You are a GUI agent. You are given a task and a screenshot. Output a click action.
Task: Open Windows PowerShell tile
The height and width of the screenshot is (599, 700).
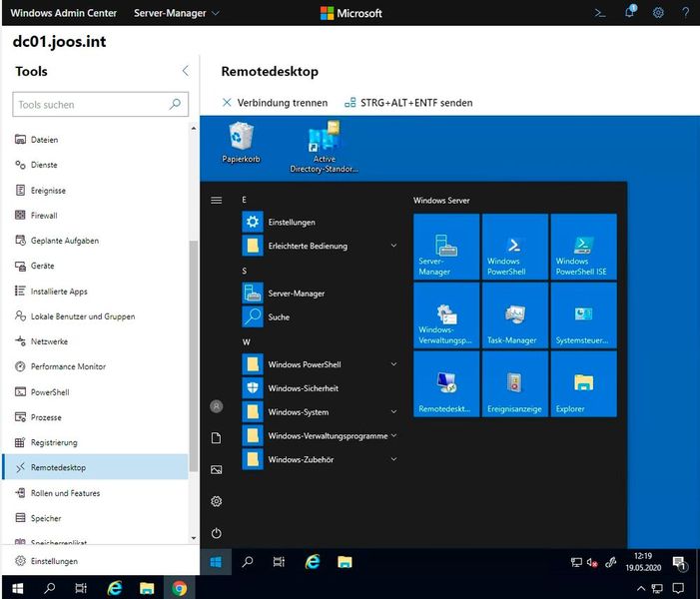(x=515, y=247)
